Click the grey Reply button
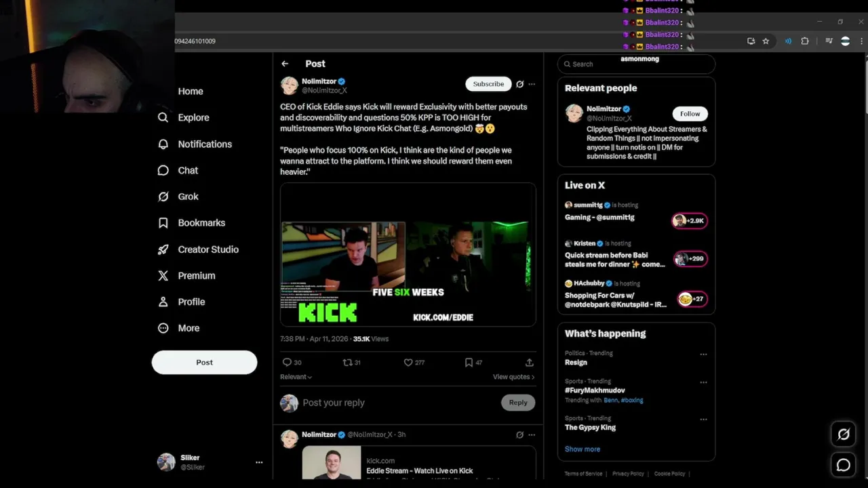Screen dimensions: 868x488 [518, 403]
